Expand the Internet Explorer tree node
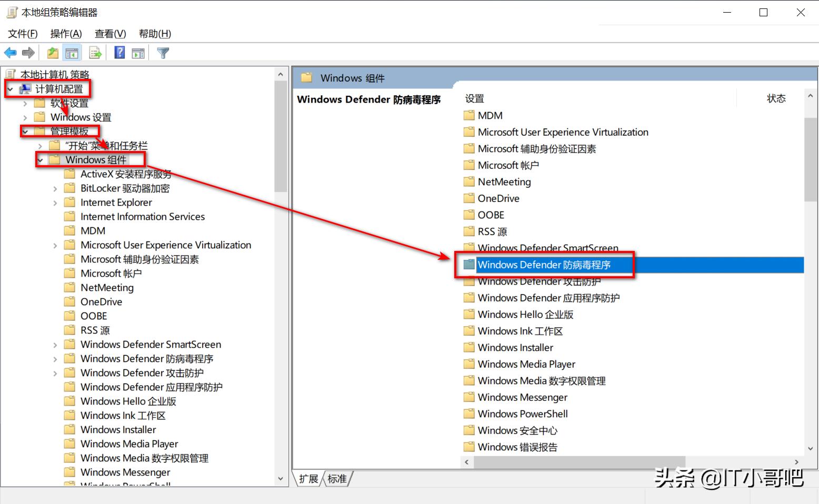The width and height of the screenshot is (819, 504). (x=55, y=202)
